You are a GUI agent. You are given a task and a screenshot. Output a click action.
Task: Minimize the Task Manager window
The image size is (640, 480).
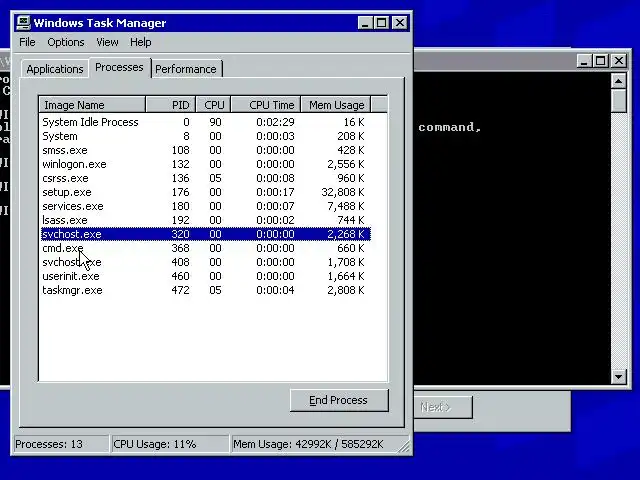[x=365, y=23]
